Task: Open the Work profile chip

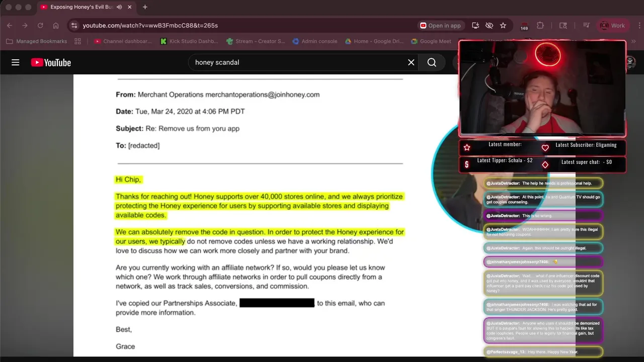Action: click(x=612, y=25)
